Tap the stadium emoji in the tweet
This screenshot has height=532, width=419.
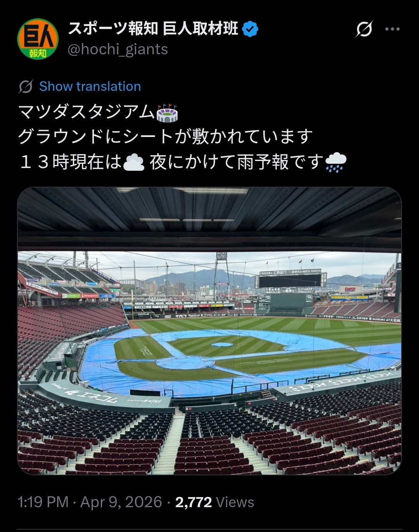[167, 113]
